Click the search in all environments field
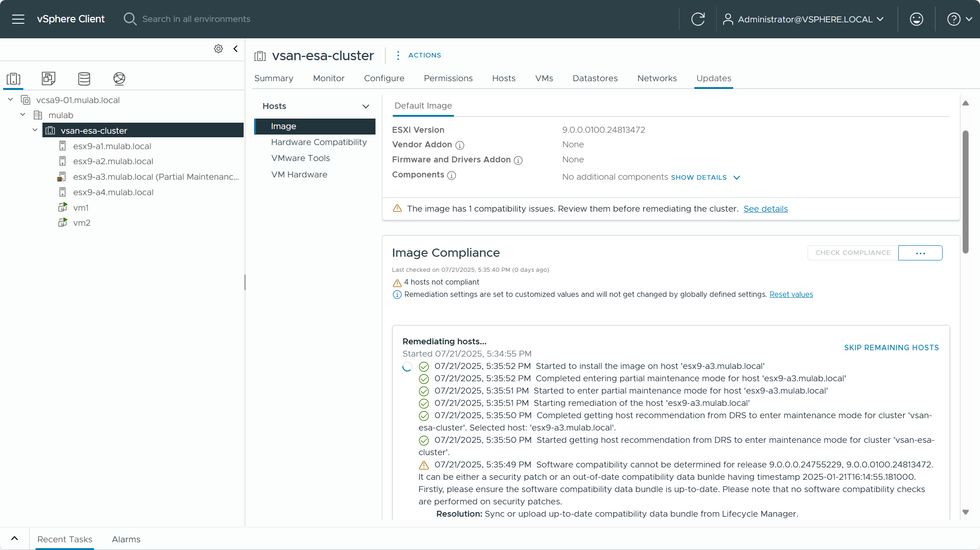This screenshot has width=980, height=550. (196, 19)
